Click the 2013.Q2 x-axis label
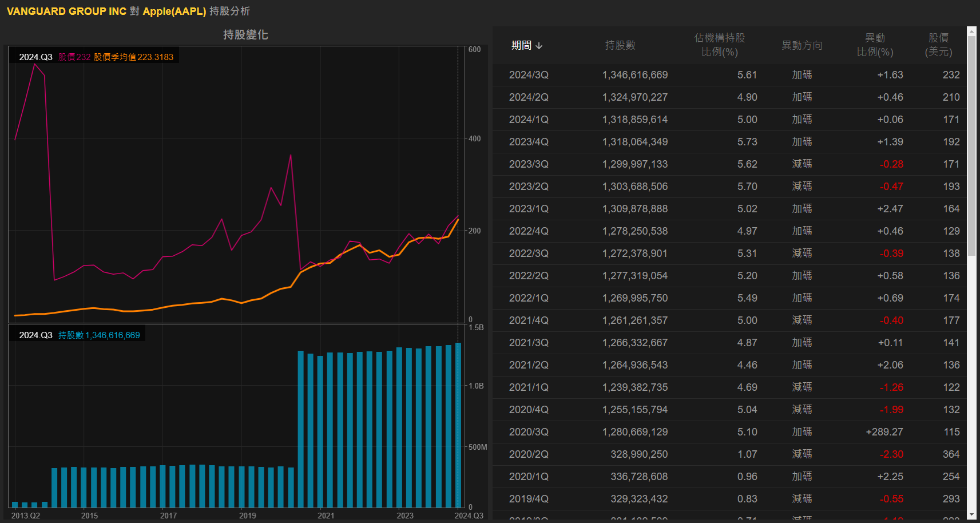Screen dimensions: 980x523 click(26, 516)
